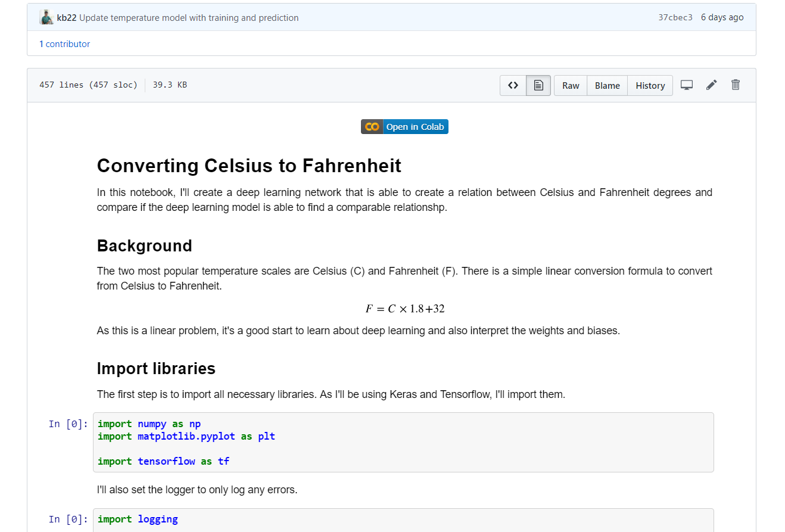
Task: Click 'import tensorflow as tf' code line
Action: (x=164, y=462)
